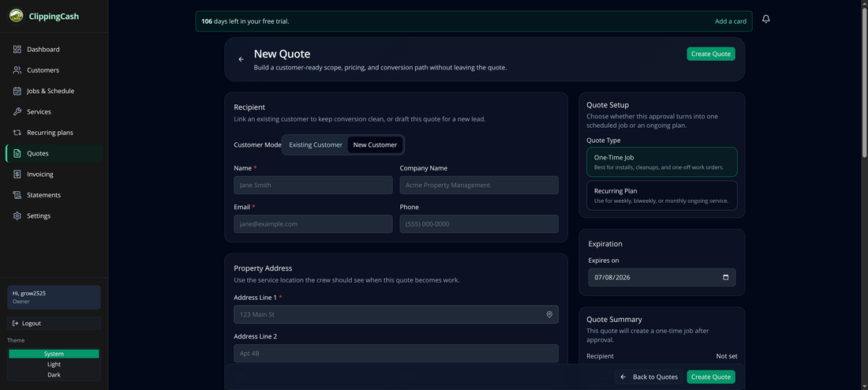Viewport: 868px width, 390px height.
Task: Open the Invoicing section
Action: point(54,174)
